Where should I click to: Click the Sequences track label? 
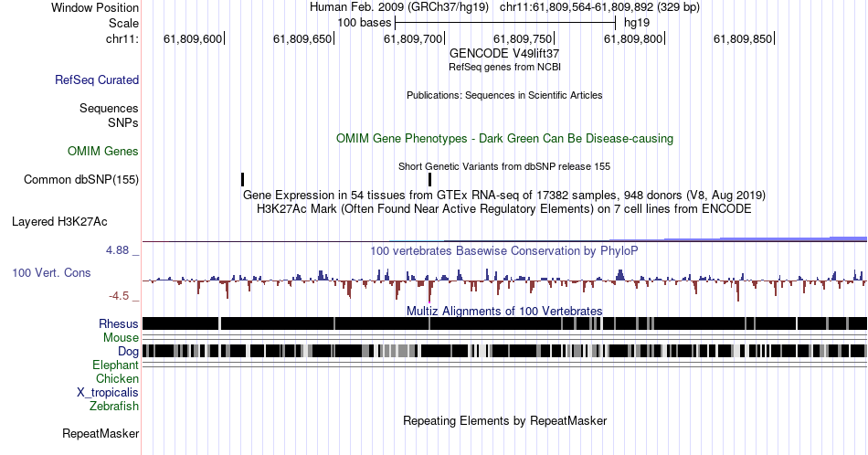coord(109,108)
